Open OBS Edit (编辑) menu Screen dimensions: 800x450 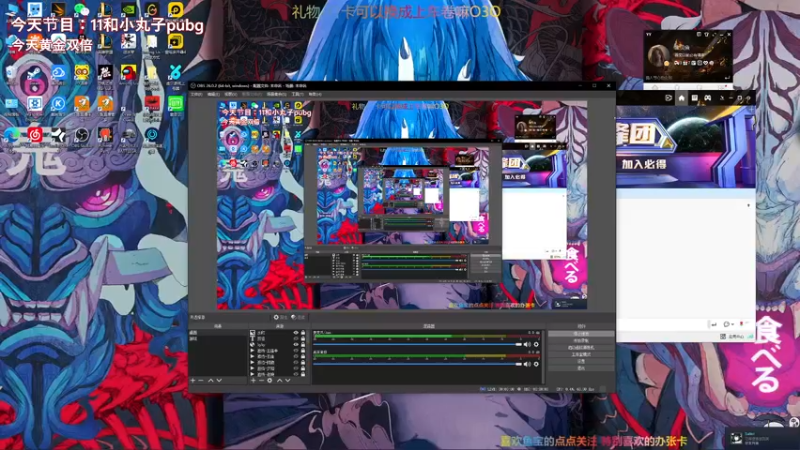click(214, 94)
